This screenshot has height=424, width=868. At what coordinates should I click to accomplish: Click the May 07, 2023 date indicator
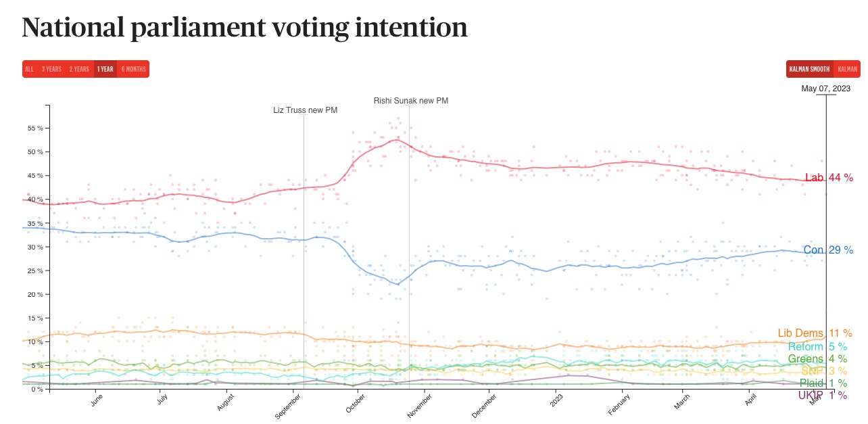click(x=825, y=89)
